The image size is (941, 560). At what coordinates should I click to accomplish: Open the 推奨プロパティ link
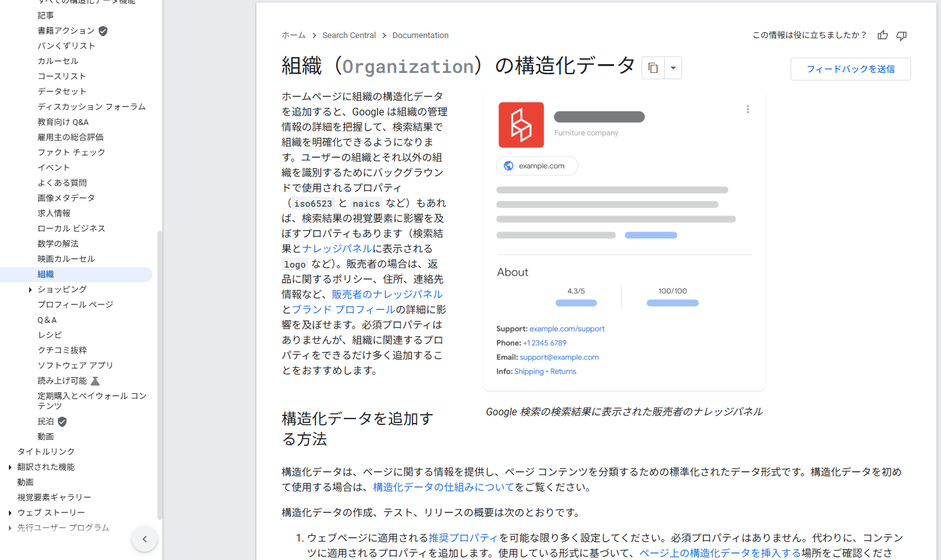(464, 538)
